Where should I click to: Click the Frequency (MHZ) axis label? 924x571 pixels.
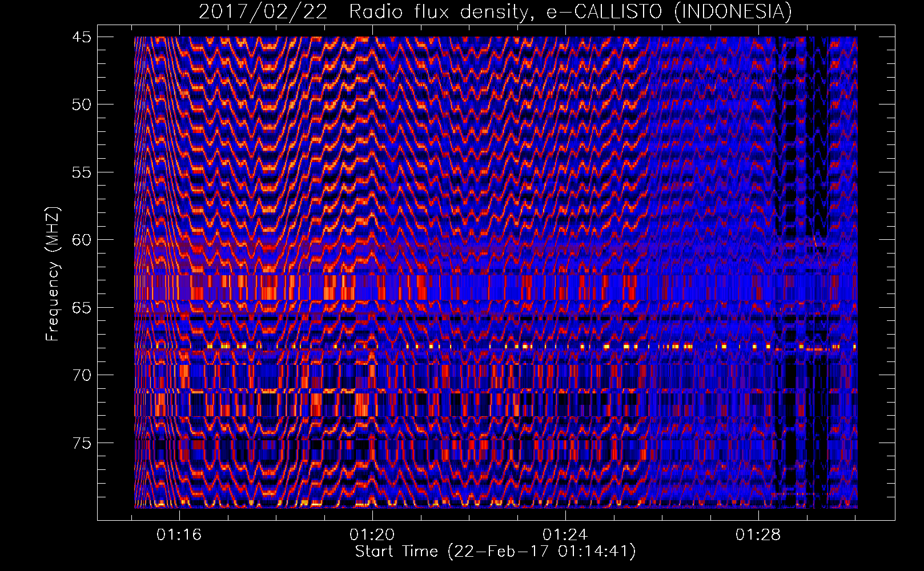(x=53, y=274)
